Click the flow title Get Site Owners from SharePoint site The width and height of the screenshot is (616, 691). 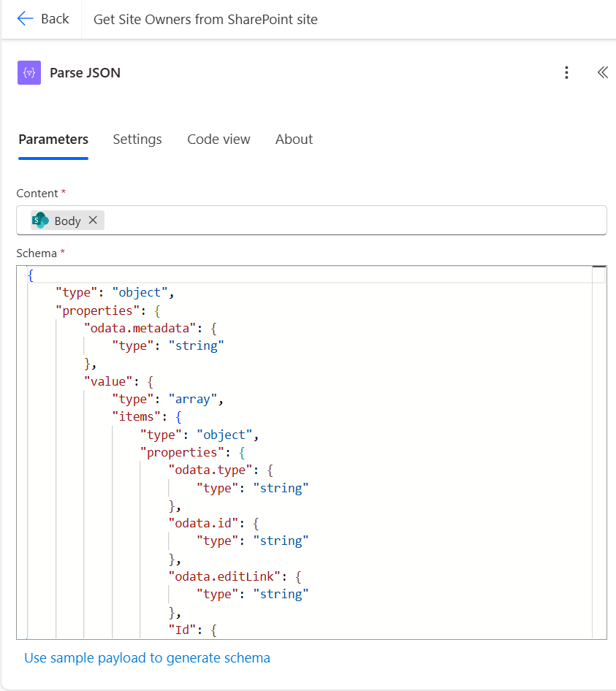(205, 19)
